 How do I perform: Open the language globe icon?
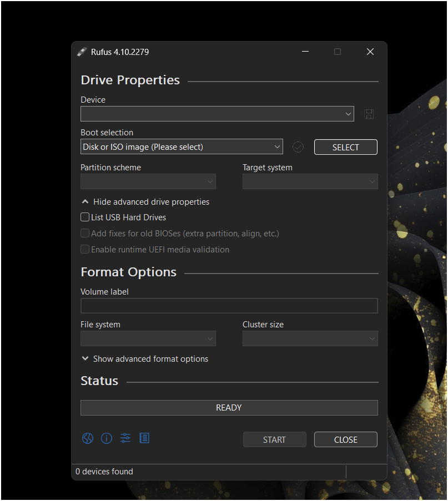pos(87,438)
